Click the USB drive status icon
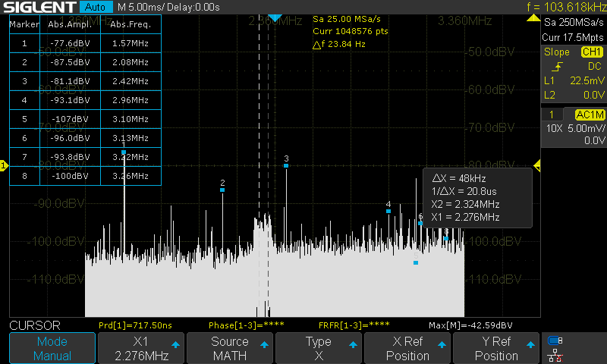This screenshot has height=364, width=607. click(555, 340)
